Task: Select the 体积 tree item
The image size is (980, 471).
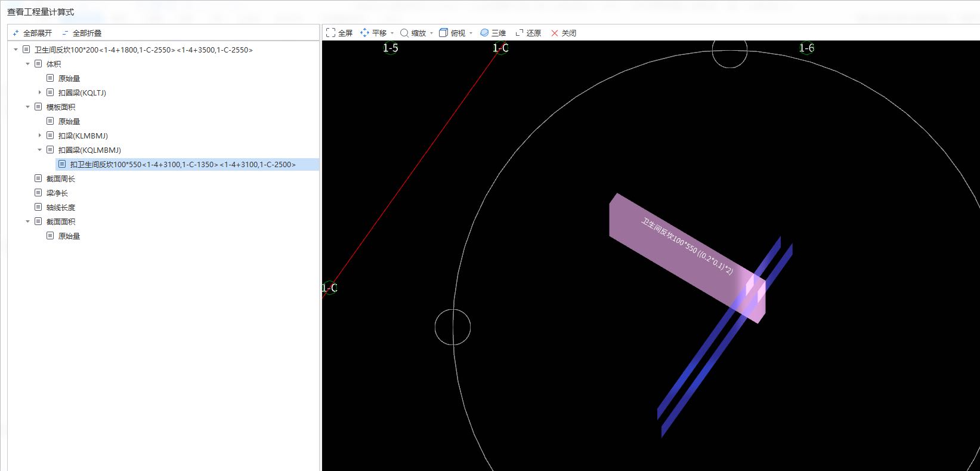Action: (x=54, y=64)
